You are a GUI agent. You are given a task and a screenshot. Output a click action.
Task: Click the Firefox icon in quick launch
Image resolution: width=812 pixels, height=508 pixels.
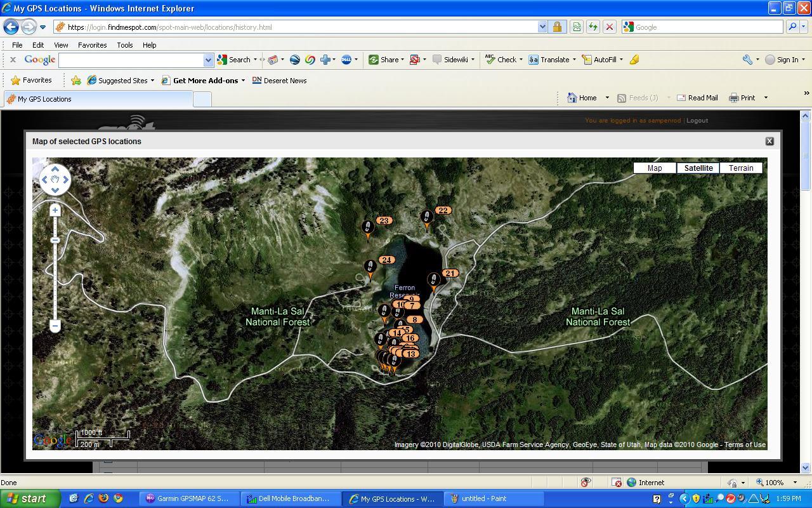click(103, 498)
